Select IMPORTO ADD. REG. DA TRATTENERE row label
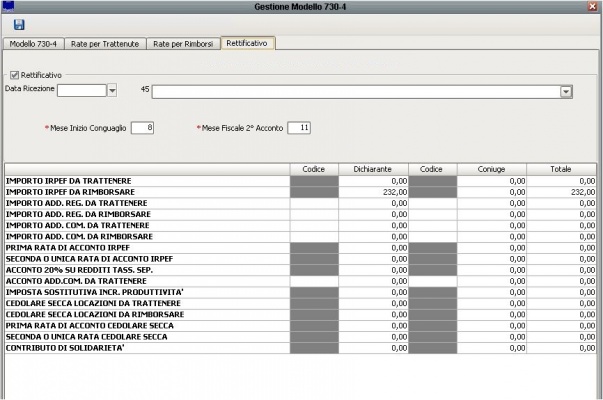The image size is (603, 400). tap(77, 203)
